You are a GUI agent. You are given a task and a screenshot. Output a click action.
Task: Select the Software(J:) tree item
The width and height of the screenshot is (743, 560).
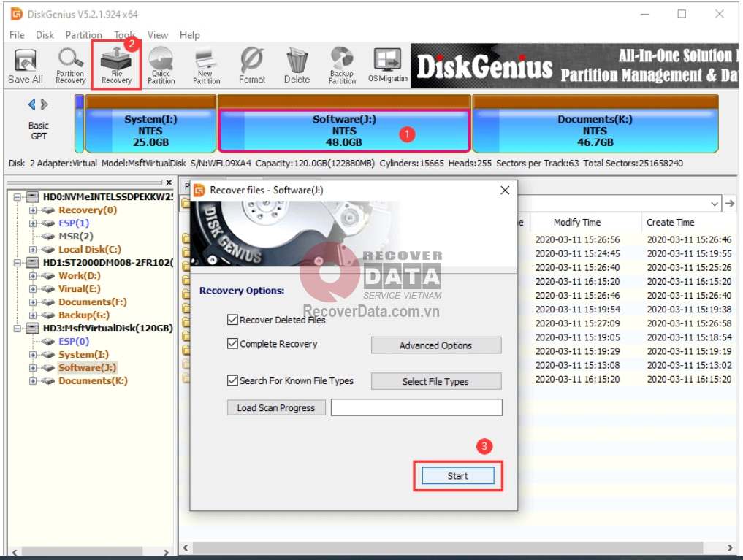(87, 368)
